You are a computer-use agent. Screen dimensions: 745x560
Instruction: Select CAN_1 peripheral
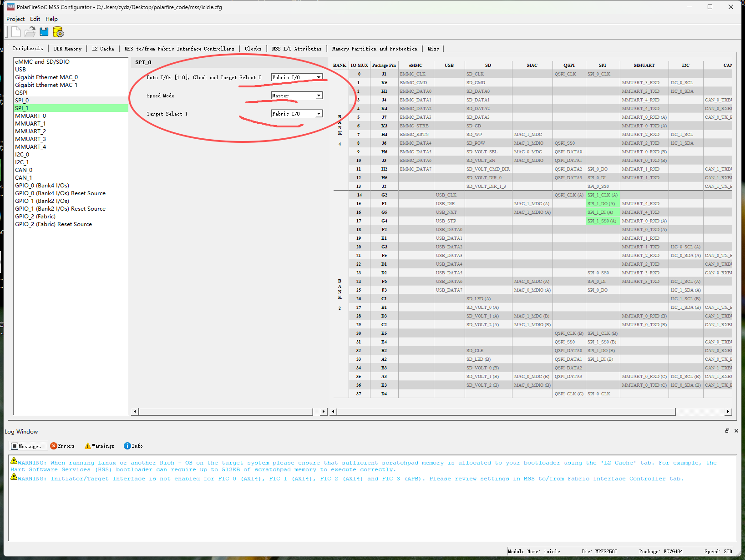[x=71, y=178]
